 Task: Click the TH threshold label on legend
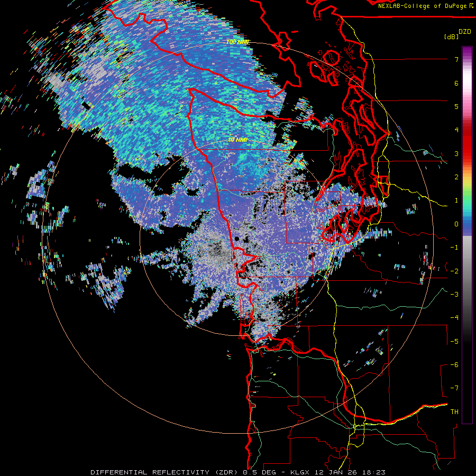[x=454, y=412]
